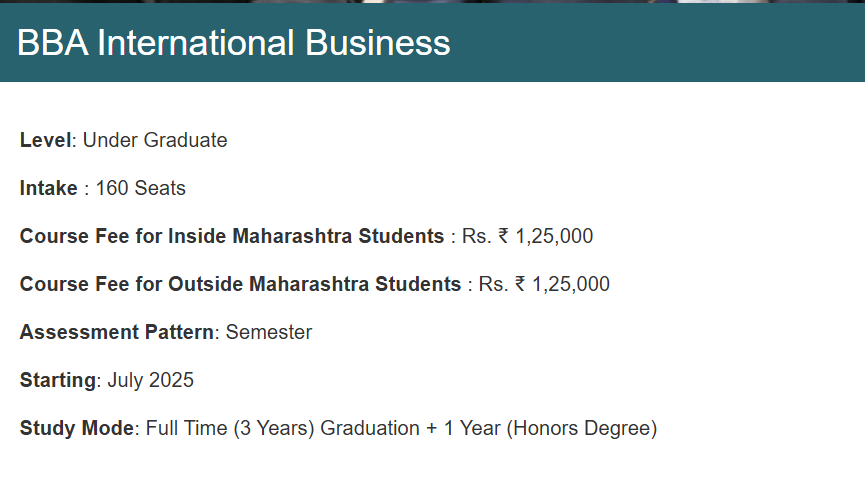The width and height of the screenshot is (865, 479).
Task: Select the Under Graduate text
Action: tap(155, 140)
